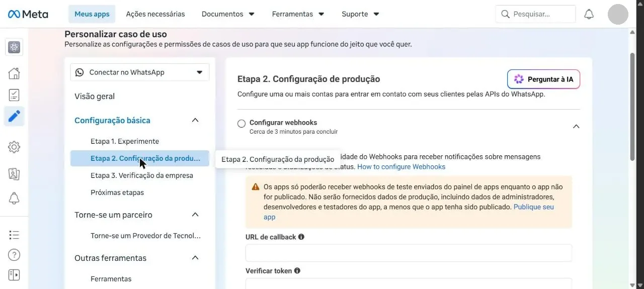Open the list icon in left sidebar
Image resolution: width=644 pixels, height=289 pixels.
coord(14,235)
